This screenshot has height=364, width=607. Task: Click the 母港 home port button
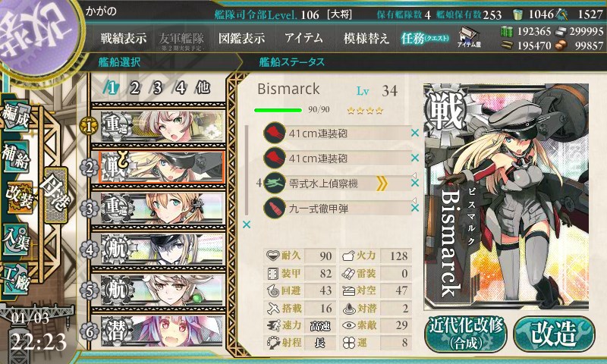[56, 196]
